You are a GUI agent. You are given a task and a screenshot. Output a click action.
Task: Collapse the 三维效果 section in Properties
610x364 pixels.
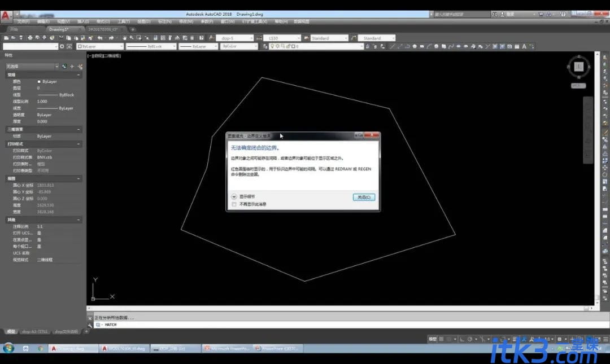(x=79, y=129)
